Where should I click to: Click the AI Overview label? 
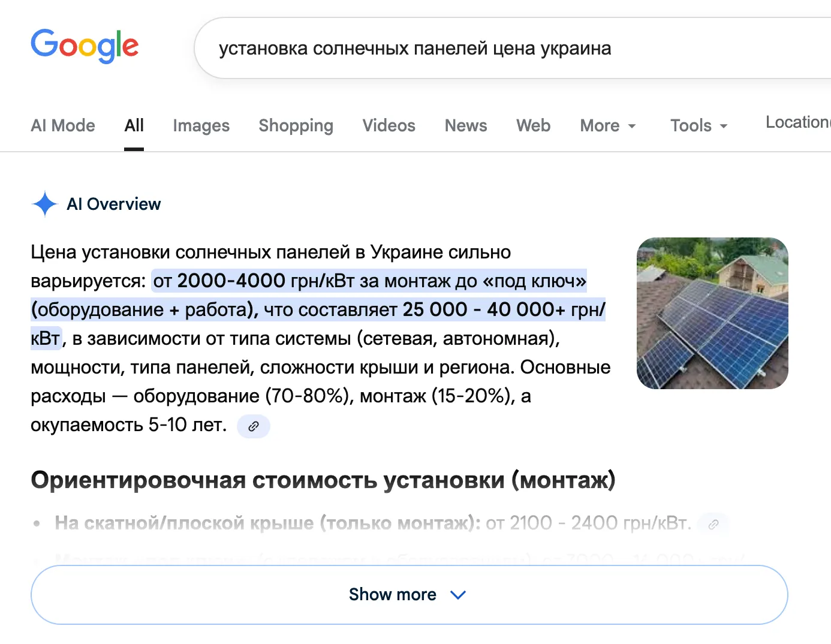pyautogui.click(x=114, y=204)
